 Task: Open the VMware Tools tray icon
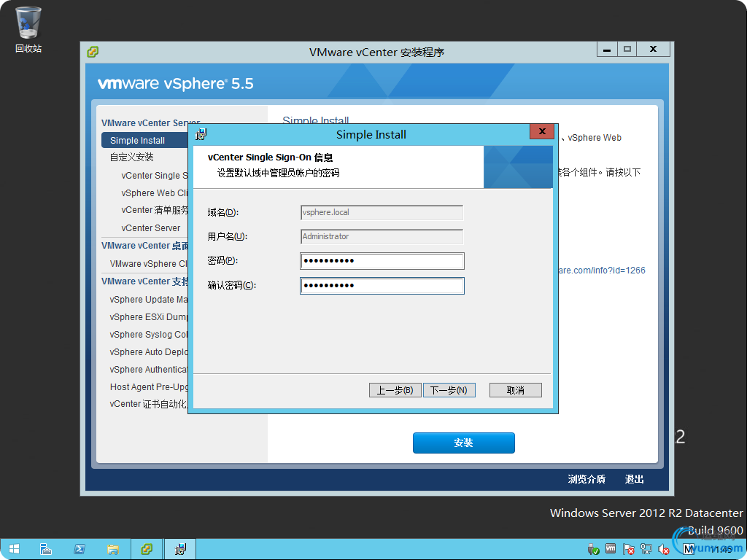tap(611, 549)
